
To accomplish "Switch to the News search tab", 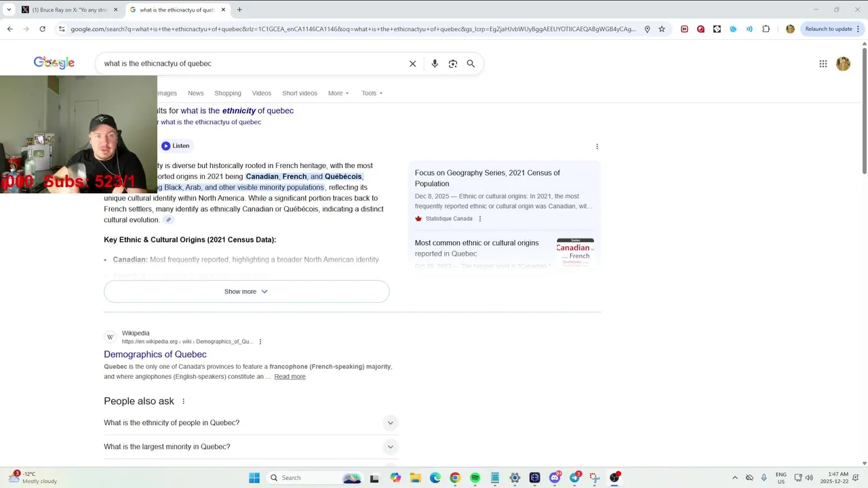I will pyautogui.click(x=195, y=93).
